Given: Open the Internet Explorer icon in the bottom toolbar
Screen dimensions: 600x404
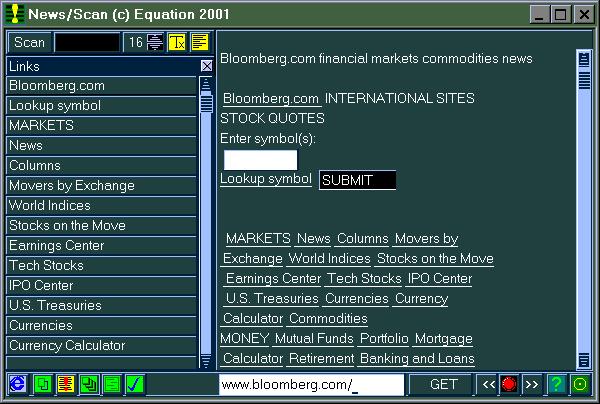Looking at the screenshot, I should click(x=18, y=384).
